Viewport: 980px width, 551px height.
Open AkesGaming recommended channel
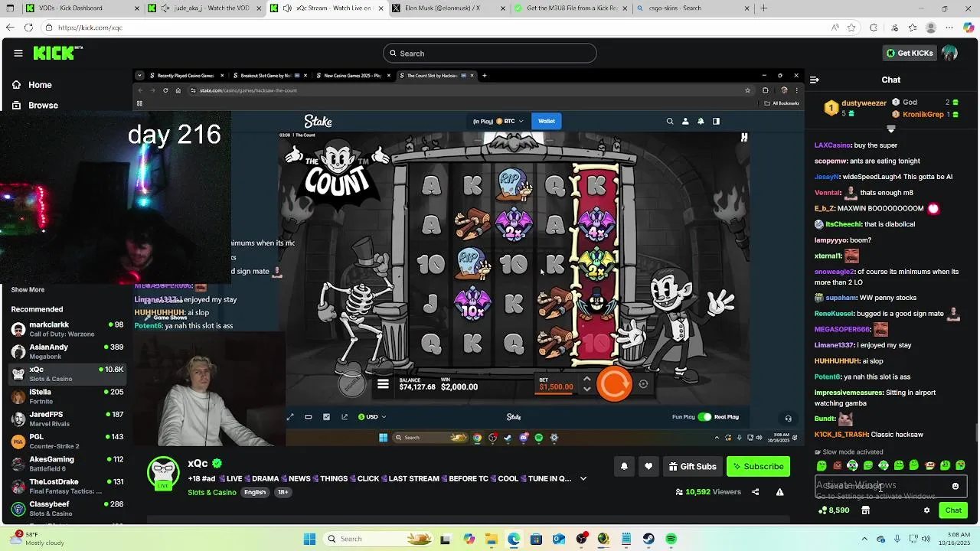point(67,464)
